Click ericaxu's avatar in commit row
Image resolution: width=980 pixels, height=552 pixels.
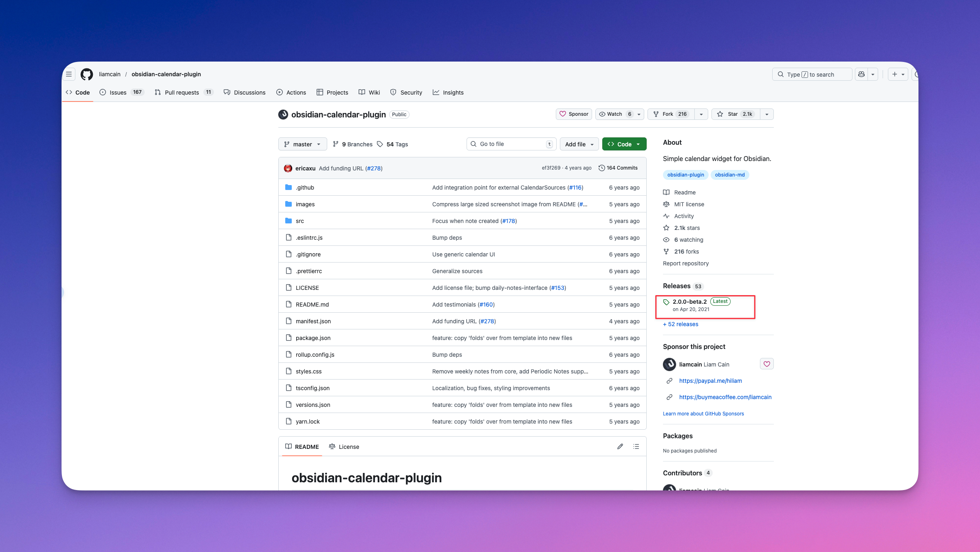coord(288,168)
